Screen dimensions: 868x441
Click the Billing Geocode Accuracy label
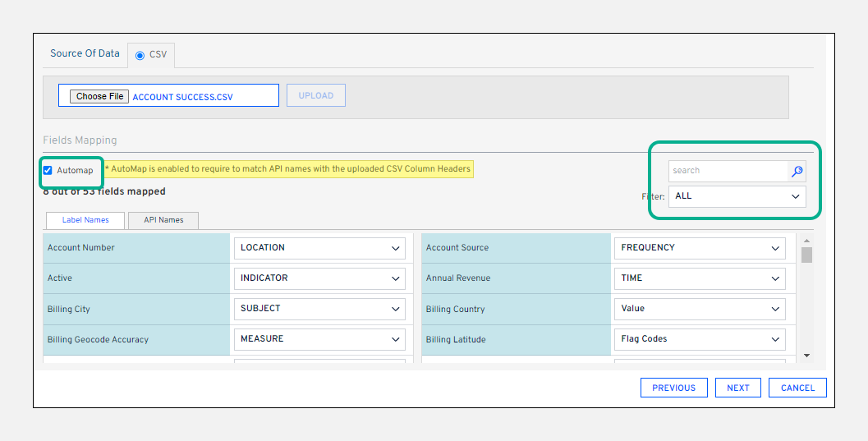click(x=98, y=340)
